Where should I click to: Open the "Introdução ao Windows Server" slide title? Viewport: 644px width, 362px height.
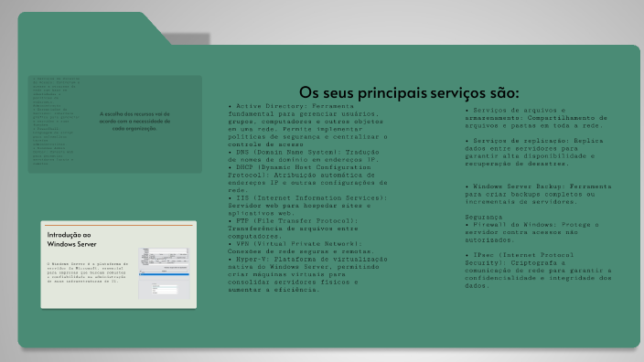click(72, 240)
